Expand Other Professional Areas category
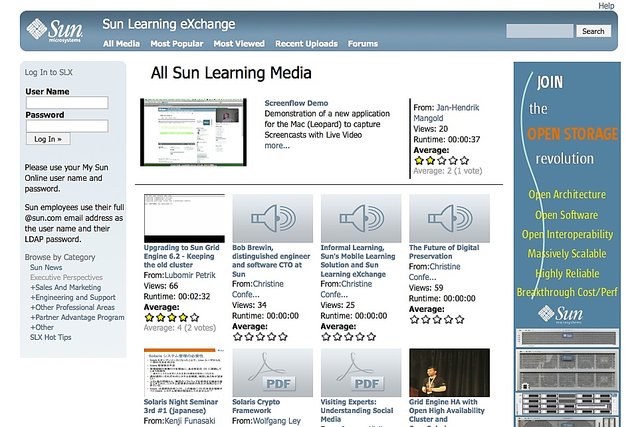The height and width of the screenshot is (427, 640). coord(73,307)
